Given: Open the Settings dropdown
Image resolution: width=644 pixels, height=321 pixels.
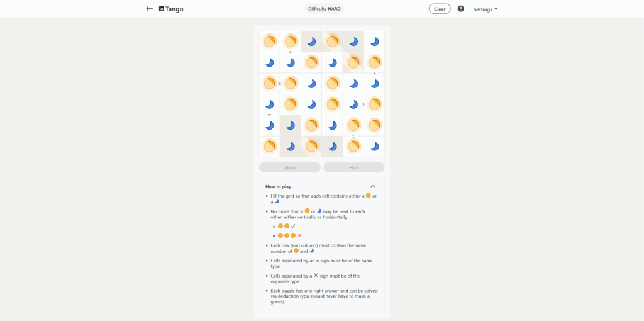Looking at the screenshot, I should coord(485,9).
